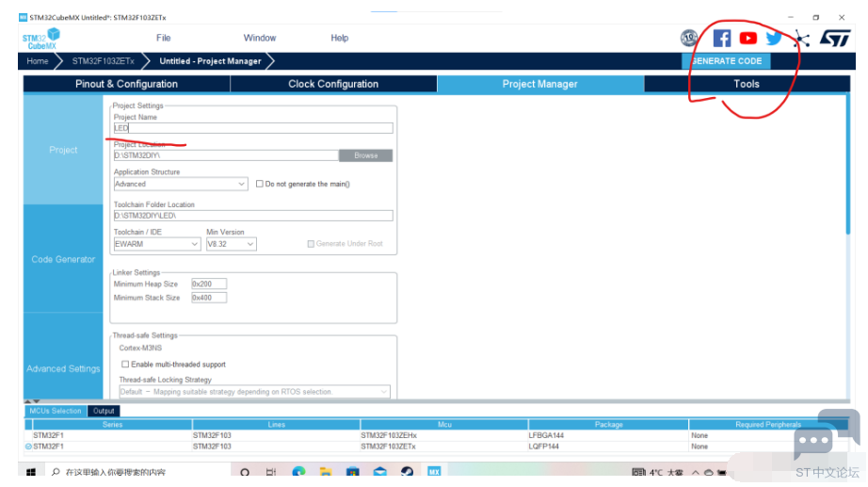Toggle 'Do not generate the main()' checkbox
The image size is (868, 487).
tap(259, 184)
